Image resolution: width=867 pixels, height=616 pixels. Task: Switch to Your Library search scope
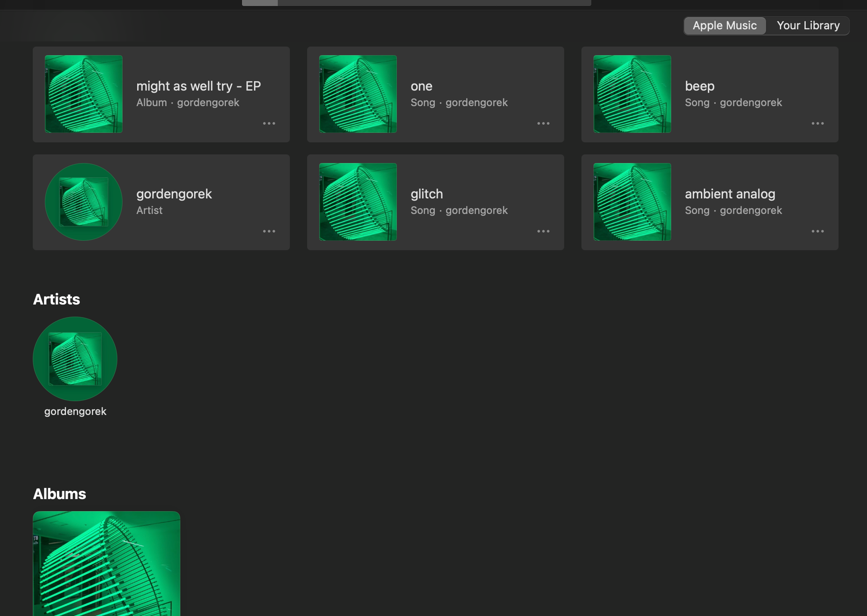808,26
